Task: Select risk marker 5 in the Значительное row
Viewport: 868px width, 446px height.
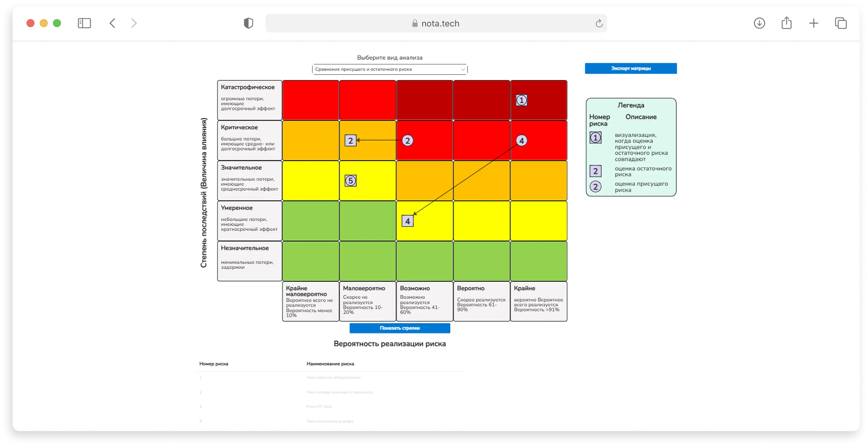Action: point(350,181)
